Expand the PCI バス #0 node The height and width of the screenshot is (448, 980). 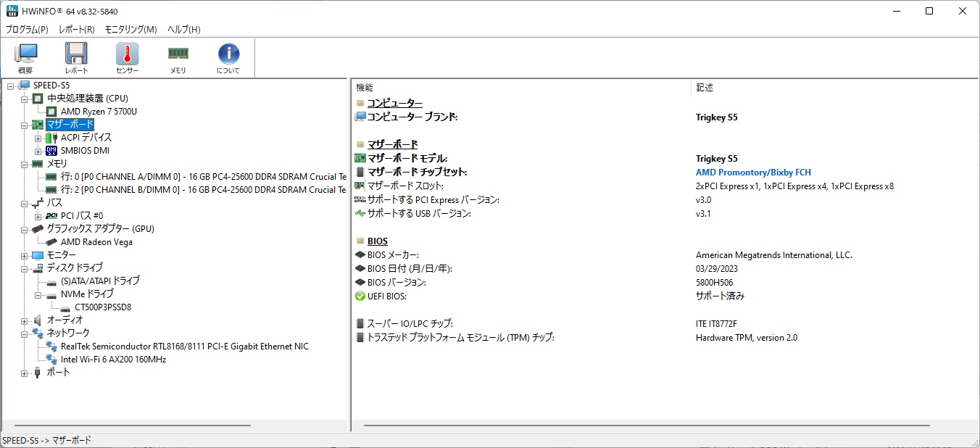[38, 216]
